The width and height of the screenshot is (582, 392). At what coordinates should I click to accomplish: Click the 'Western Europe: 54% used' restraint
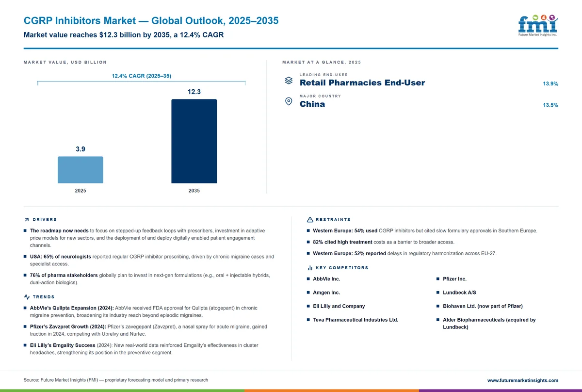click(422, 230)
